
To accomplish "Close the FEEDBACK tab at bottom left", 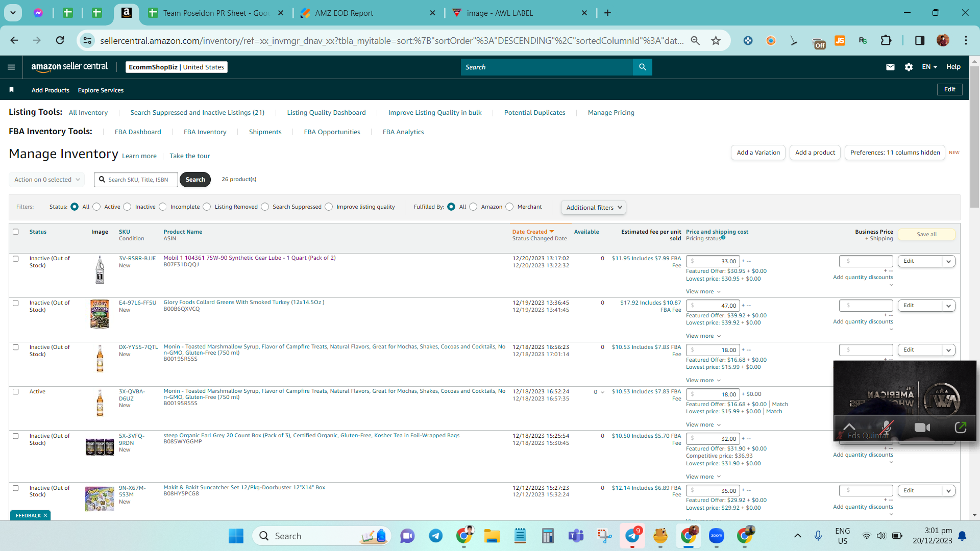I will pyautogui.click(x=45, y=516).
